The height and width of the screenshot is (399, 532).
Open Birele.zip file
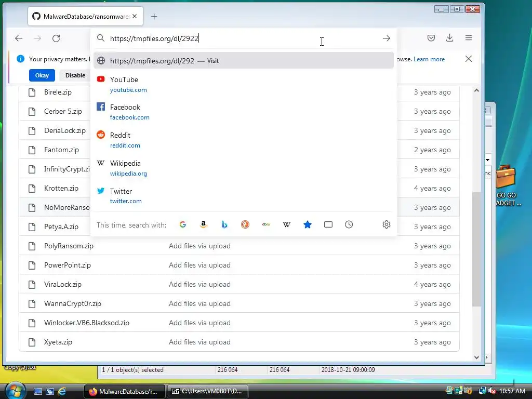[x=58, y=92]
